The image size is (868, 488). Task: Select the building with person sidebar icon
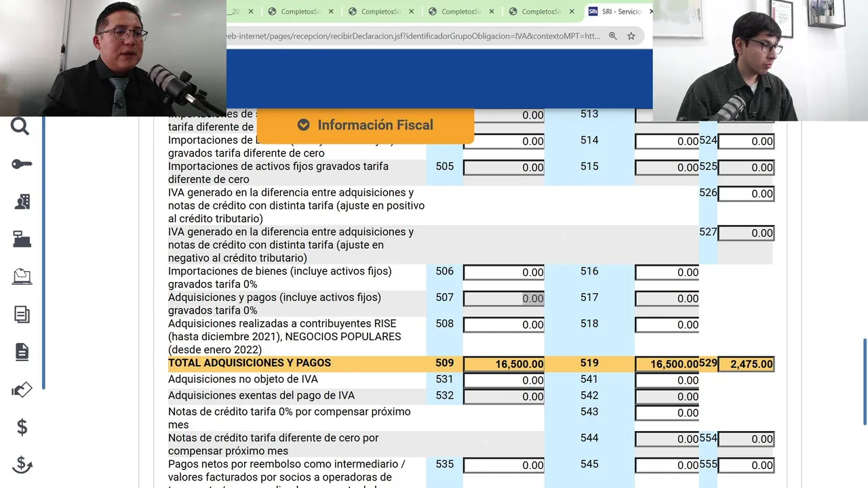(22, 201)
